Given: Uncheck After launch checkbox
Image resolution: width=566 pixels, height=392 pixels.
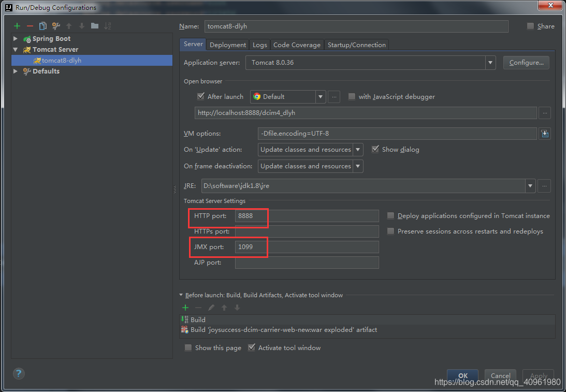Looking at the screenshot, I should pyautogui.click(x=201, y=96).
